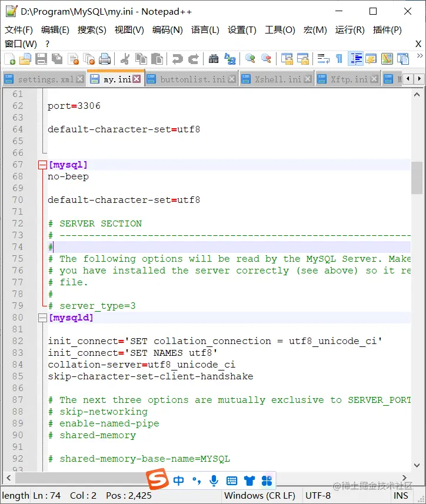Copy selection to clipboard icon

[x=141, y=59]
